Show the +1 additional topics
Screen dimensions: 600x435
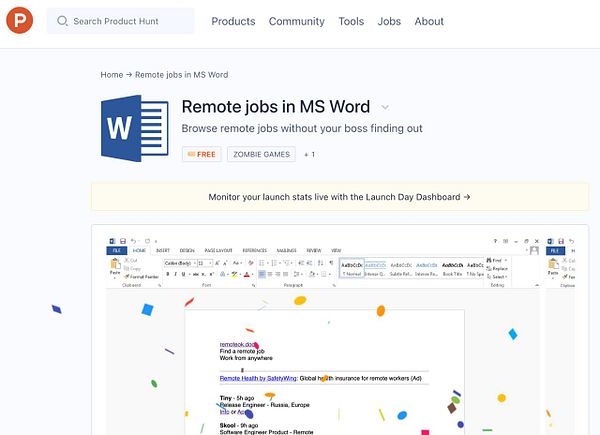pos(310,155)
